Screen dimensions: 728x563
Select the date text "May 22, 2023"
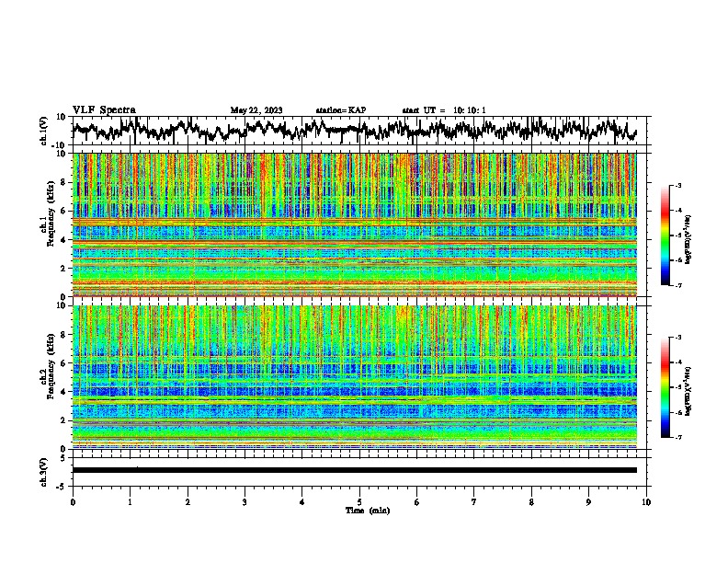click(x=256, y=110)
